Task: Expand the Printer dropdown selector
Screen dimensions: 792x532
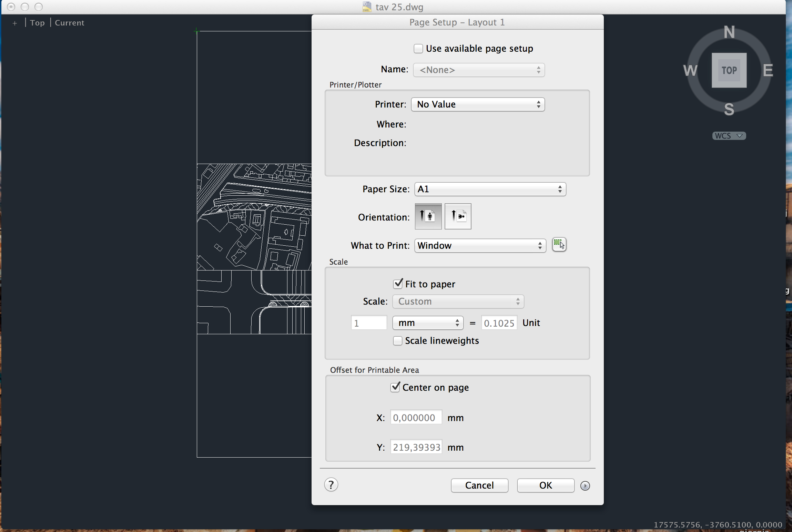Action: (478, 104)
